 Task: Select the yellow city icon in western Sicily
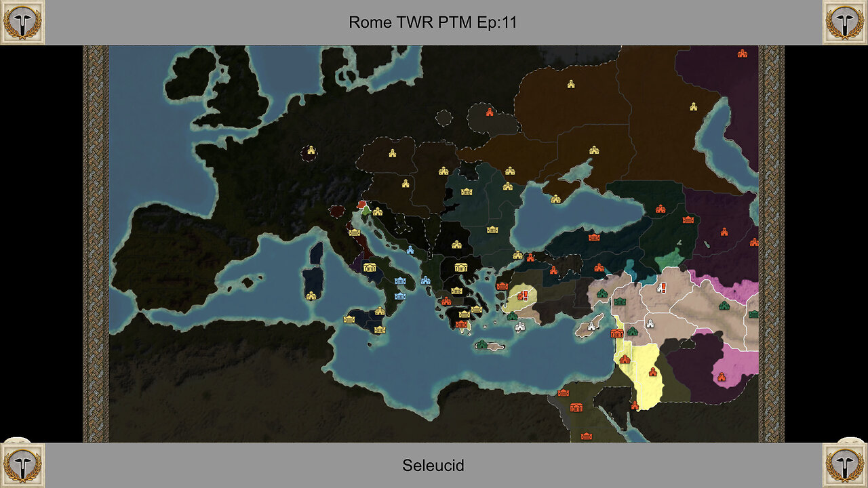tap(349, 319)
